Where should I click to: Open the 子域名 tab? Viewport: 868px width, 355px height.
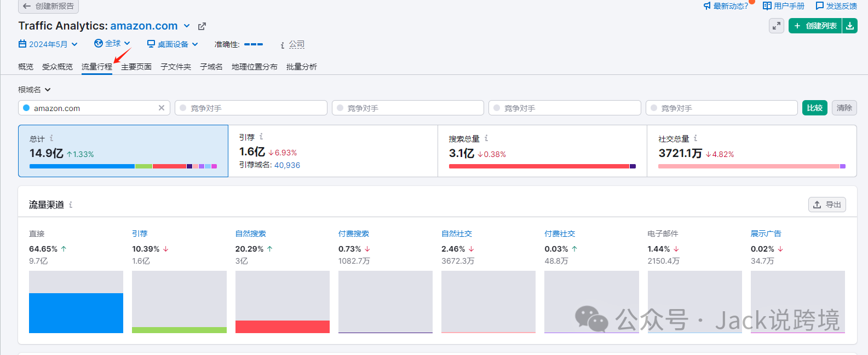[x=211, y=67]
